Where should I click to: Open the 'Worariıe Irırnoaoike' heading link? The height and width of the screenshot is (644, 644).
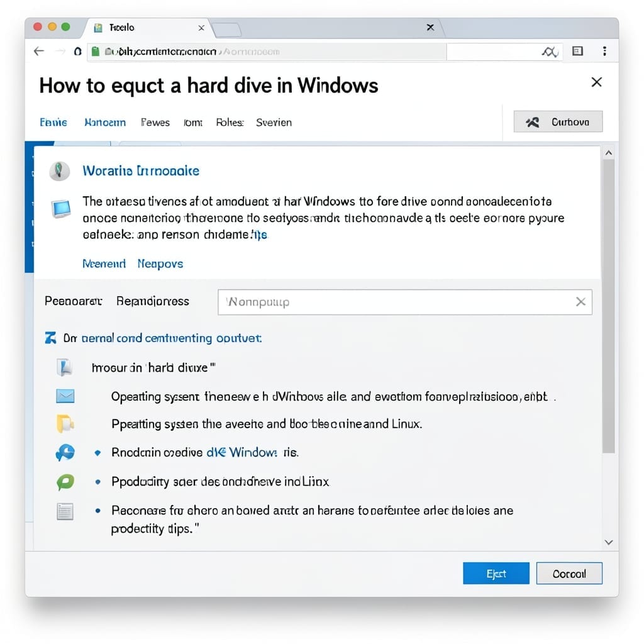pos(141,171)
